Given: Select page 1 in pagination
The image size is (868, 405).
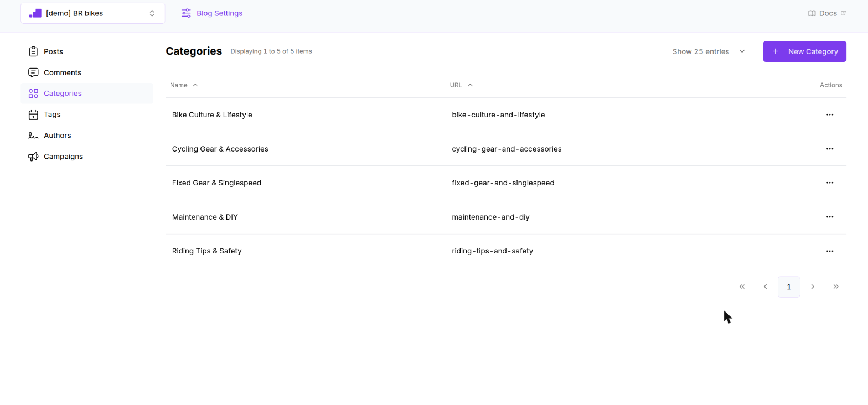Looking at the screenshot, I should 789,287.
